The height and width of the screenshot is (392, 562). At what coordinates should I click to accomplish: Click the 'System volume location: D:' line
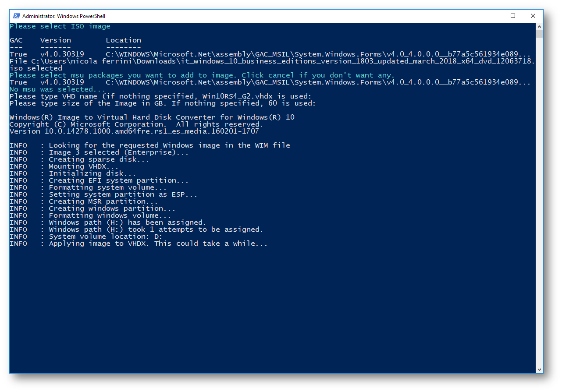86,237
